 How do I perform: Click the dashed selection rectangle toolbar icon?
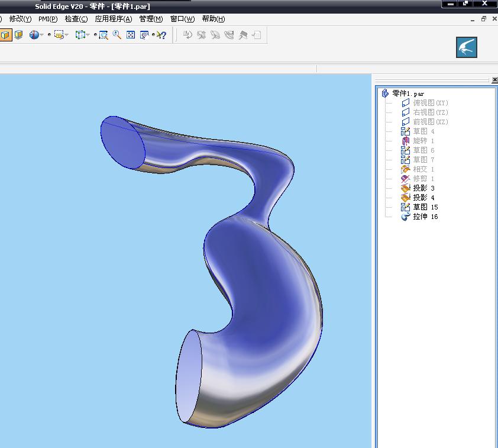click(x=59, y=35)
